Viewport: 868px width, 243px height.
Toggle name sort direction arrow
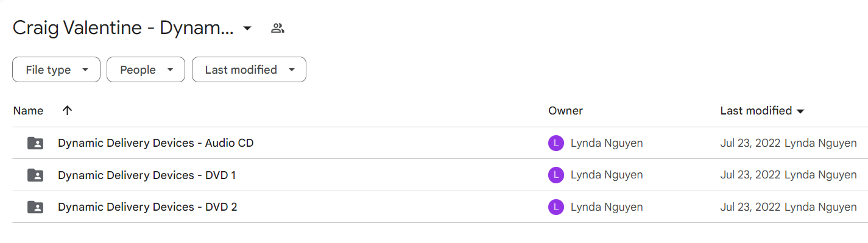click(x=67, y=110)
